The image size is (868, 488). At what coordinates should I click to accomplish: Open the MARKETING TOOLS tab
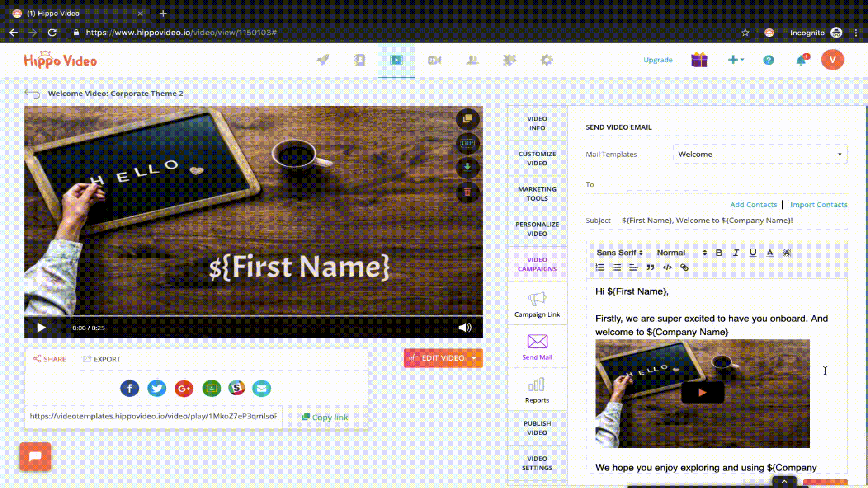[x=537, y=194]
